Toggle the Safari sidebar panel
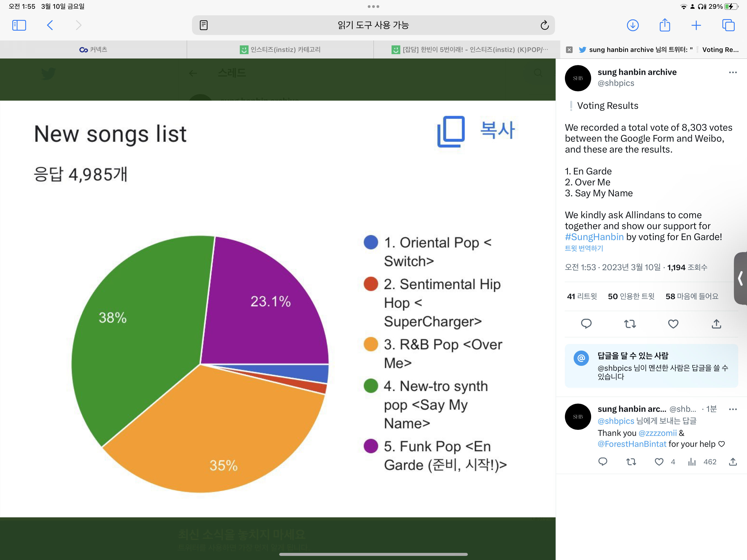 pyautogui.click(x=19, y=25)
